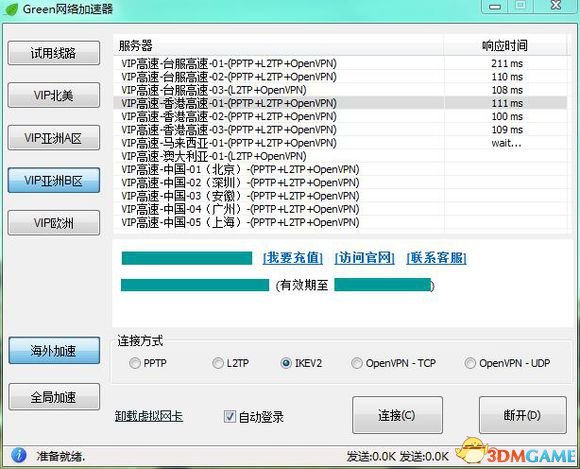Click the green leaf app icon
The height and width of the screenshot is (469, 580).
pyautogui.click(x=10, y=9)
